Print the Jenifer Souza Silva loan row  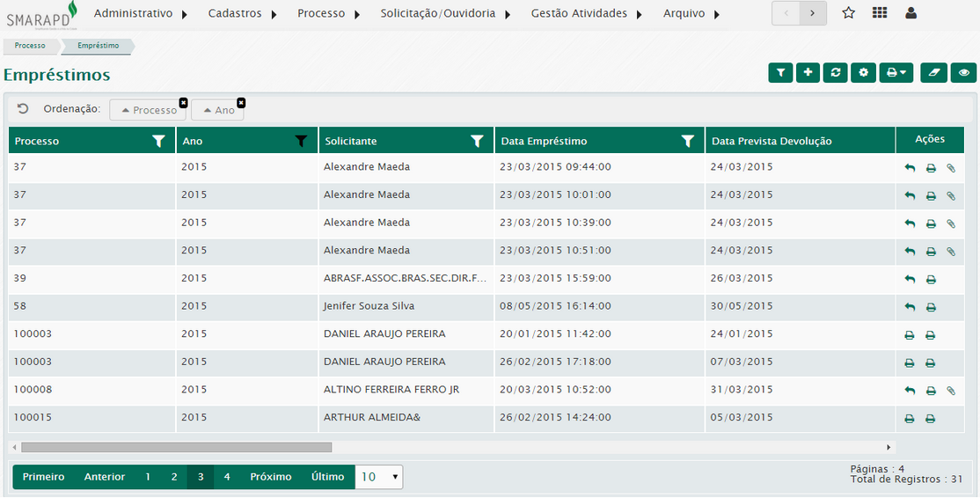[x=931, y=307]
